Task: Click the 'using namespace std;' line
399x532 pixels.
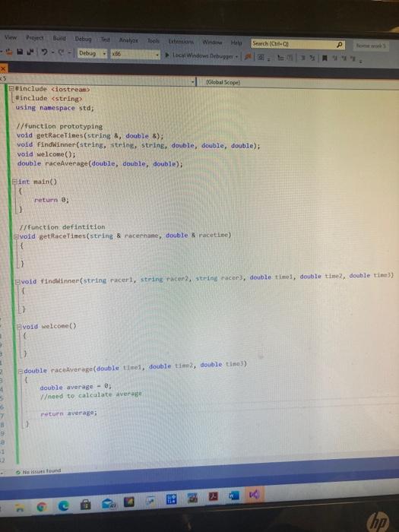Action: (55, 108)
